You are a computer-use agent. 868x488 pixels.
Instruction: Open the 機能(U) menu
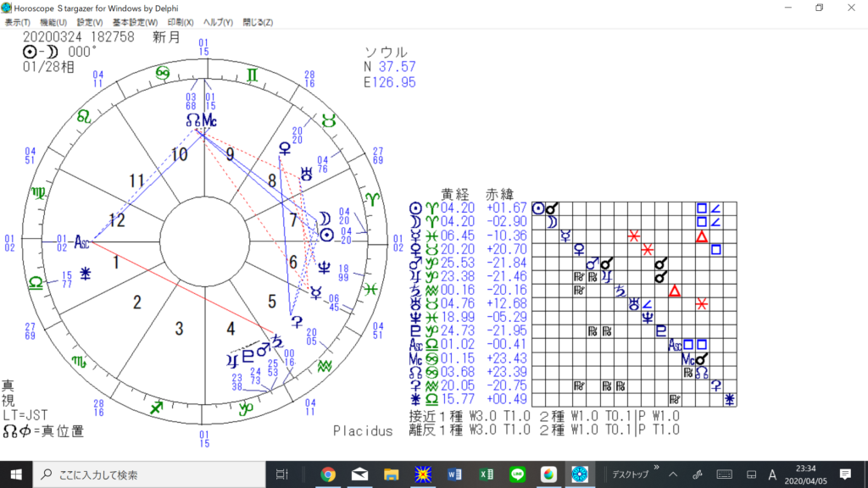click(53, 23)
